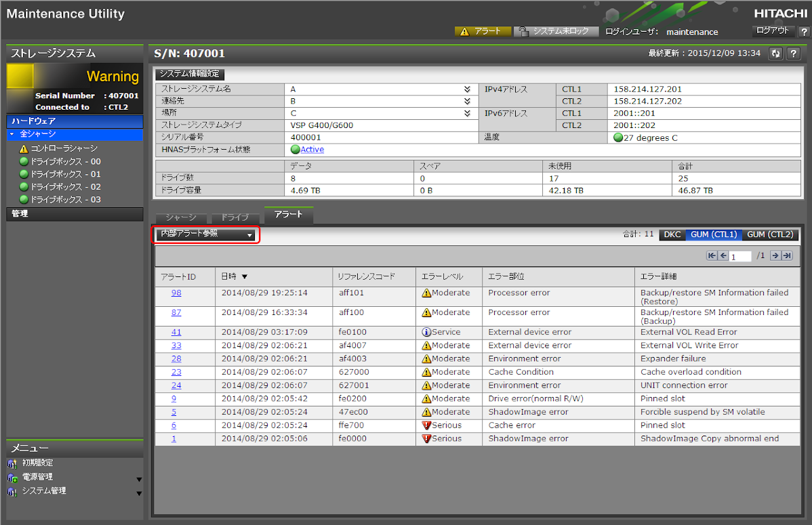812x525 pixels.
Task: Open alert ID 98 link
Action: [176, 293]
